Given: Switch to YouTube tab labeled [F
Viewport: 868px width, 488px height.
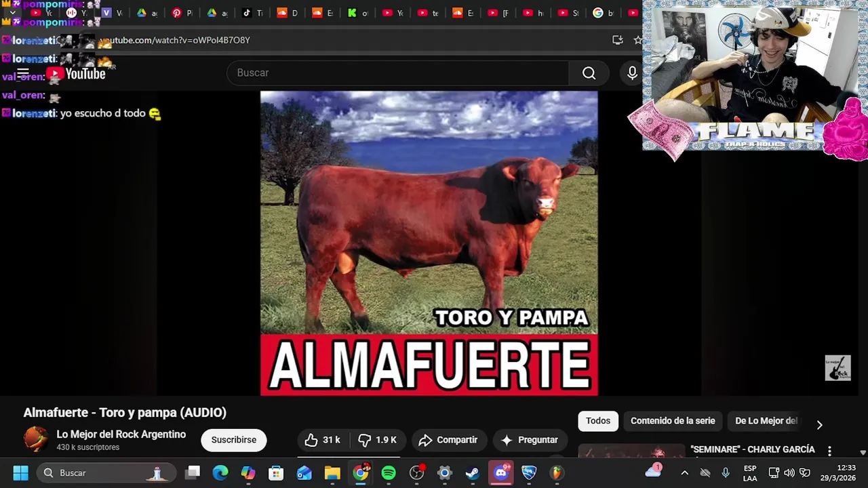Looking at the screenshot, I should tap(499, 13).
